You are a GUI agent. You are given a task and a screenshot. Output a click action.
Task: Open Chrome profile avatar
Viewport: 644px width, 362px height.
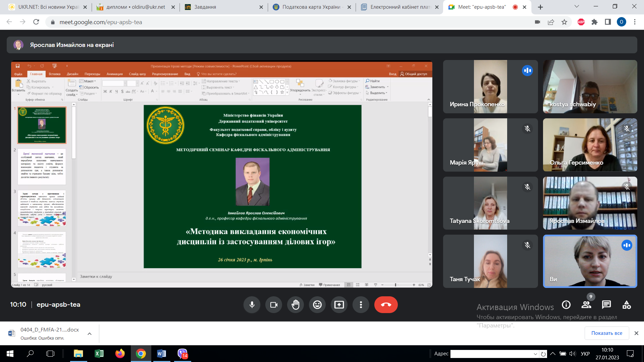(x=622, y=22)
